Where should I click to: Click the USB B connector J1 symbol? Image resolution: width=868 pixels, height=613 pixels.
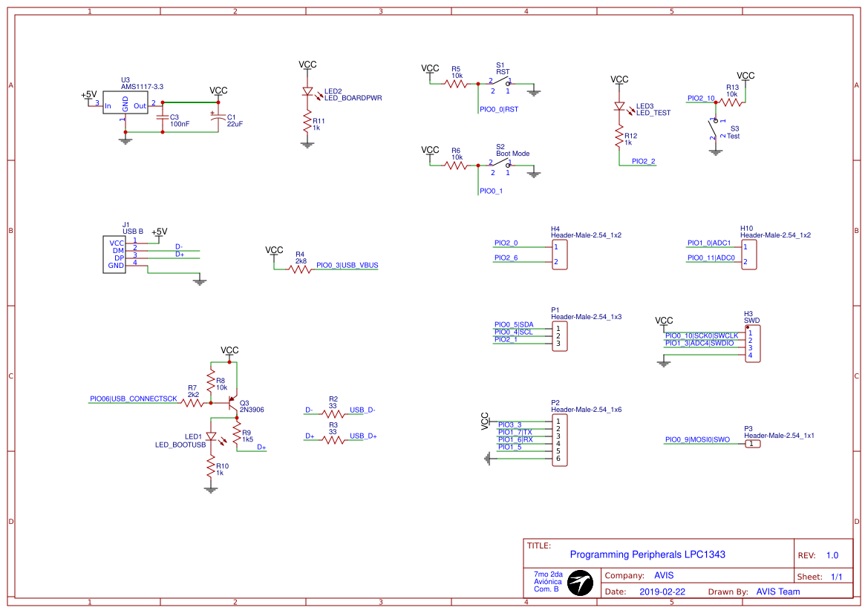tap(113, 254)
